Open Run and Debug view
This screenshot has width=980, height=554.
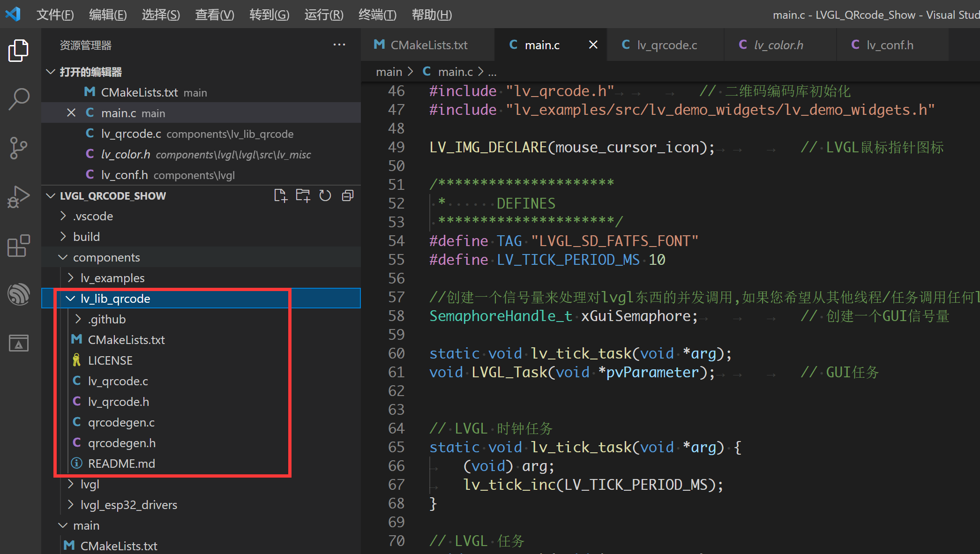tap(19, 196)
